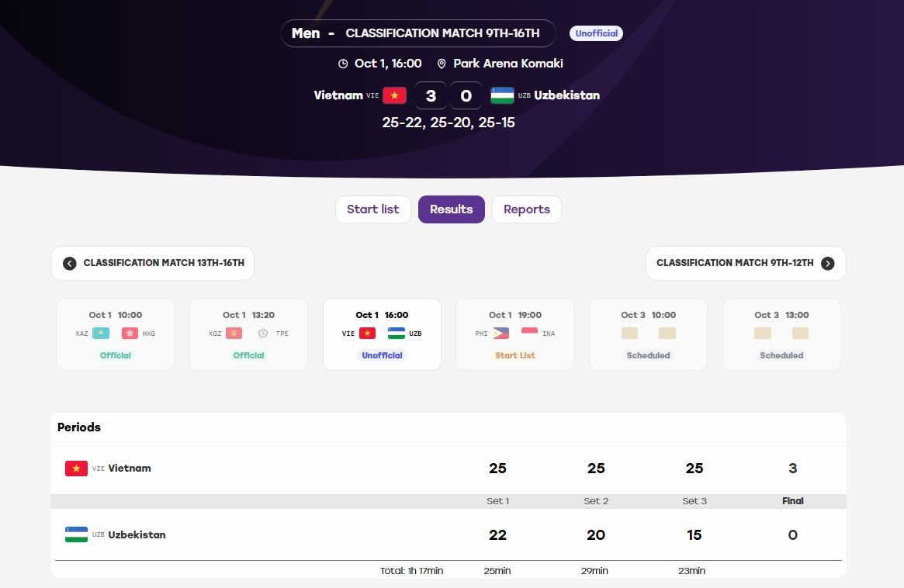Image resolution: width=904 pixels, height=588 pixels.
Task: Click right arrow for Classification Match 9th-12th
Action: pyautogui.click(x=828, y=264)
